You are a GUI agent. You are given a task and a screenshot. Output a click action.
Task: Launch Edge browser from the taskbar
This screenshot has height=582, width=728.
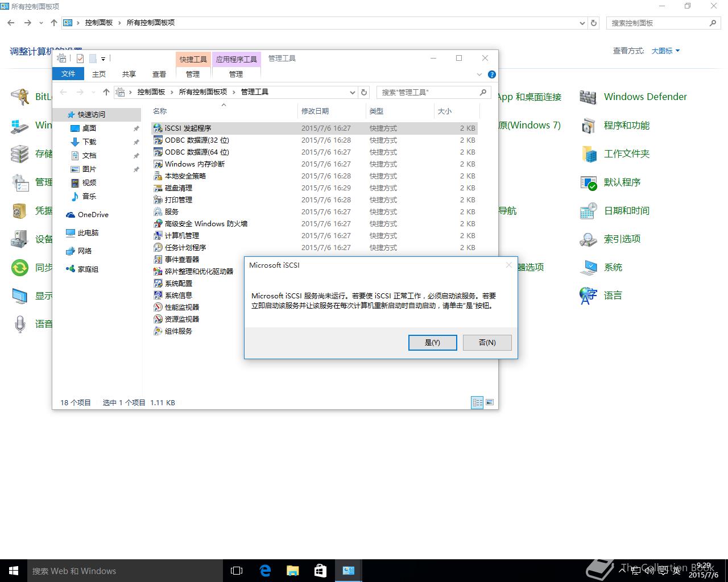265,571
